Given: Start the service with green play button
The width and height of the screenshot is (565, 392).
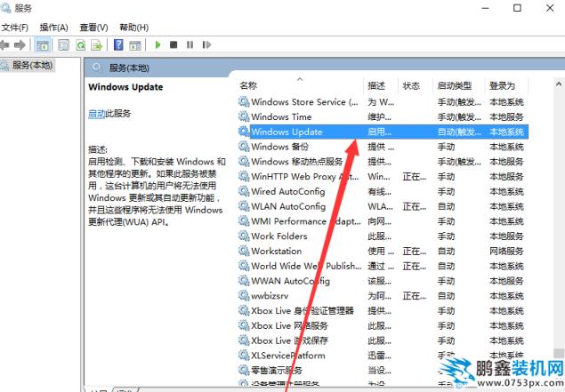Looking at the screenshot, I should (x=157, y=44).
